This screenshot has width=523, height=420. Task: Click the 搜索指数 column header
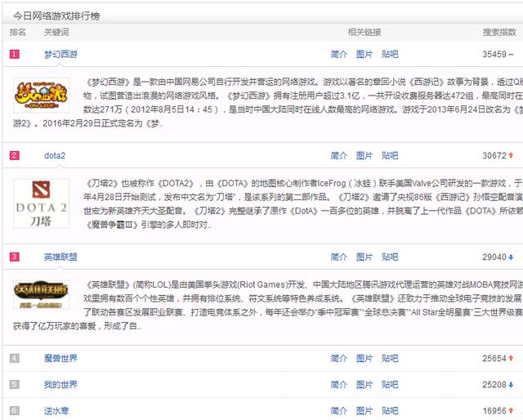[499, 32]
